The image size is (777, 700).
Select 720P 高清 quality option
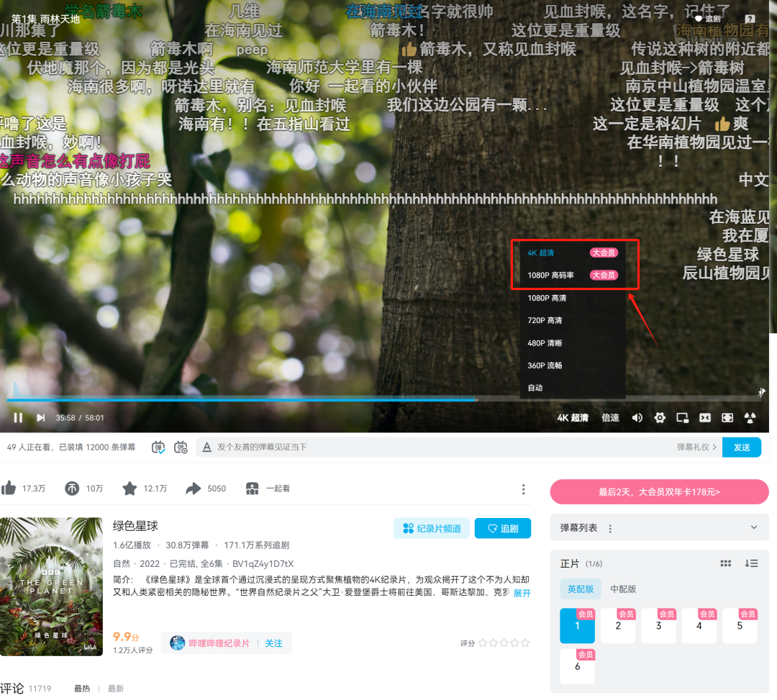click(x=573, y=320)
